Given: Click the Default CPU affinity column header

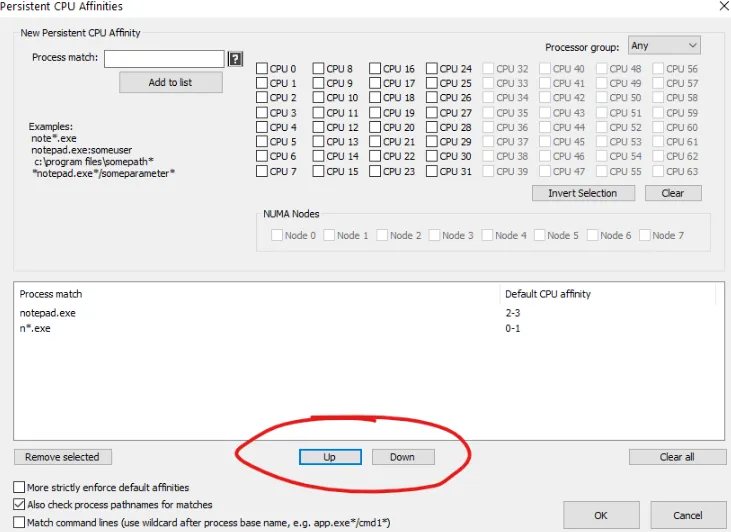Looking at the screenshot, I should pyautogui.click(x=608, y=294).
